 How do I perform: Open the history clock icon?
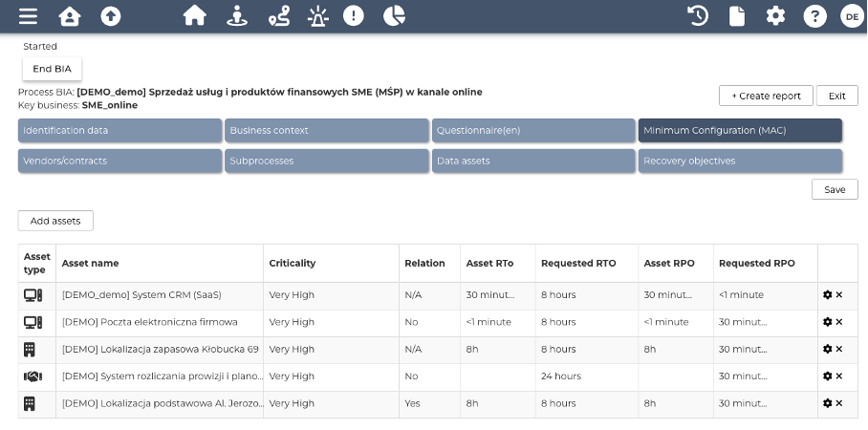[698, 16]
